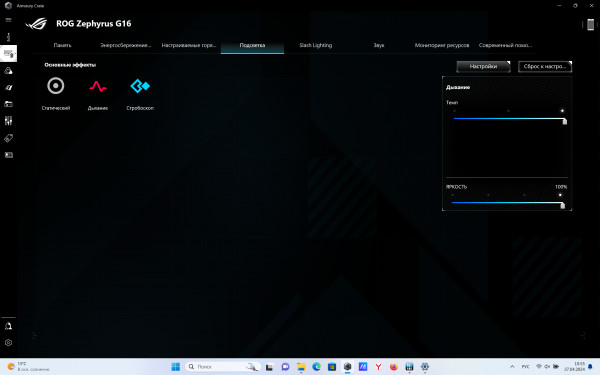Click the Дыхание panel heading
Screen dimensions: 600x375
458,87
